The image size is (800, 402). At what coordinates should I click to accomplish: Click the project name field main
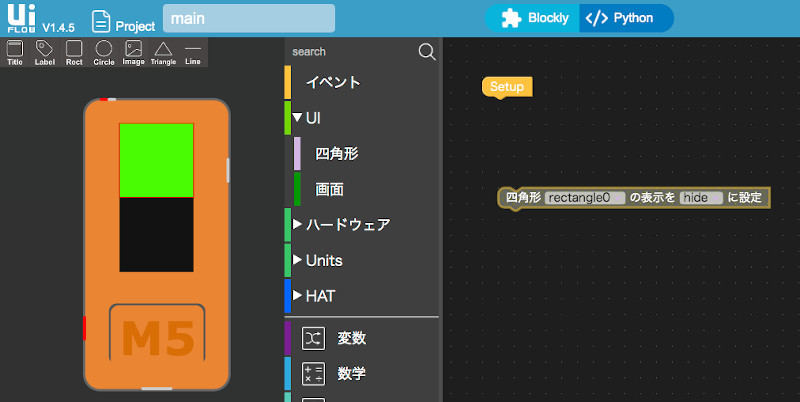pos(249,19)
